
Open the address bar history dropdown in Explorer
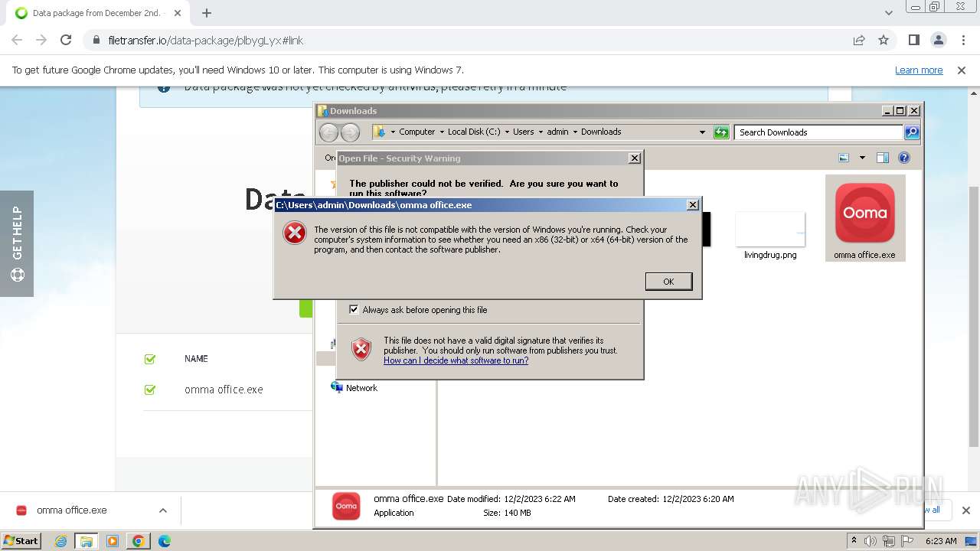coord(702,132)
